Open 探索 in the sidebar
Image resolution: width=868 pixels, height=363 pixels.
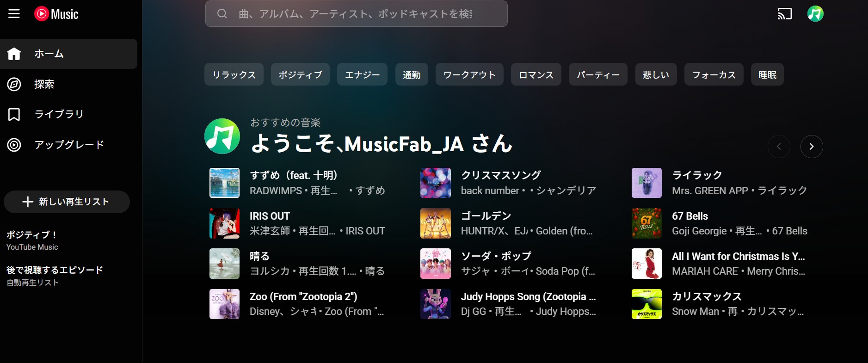68,84
